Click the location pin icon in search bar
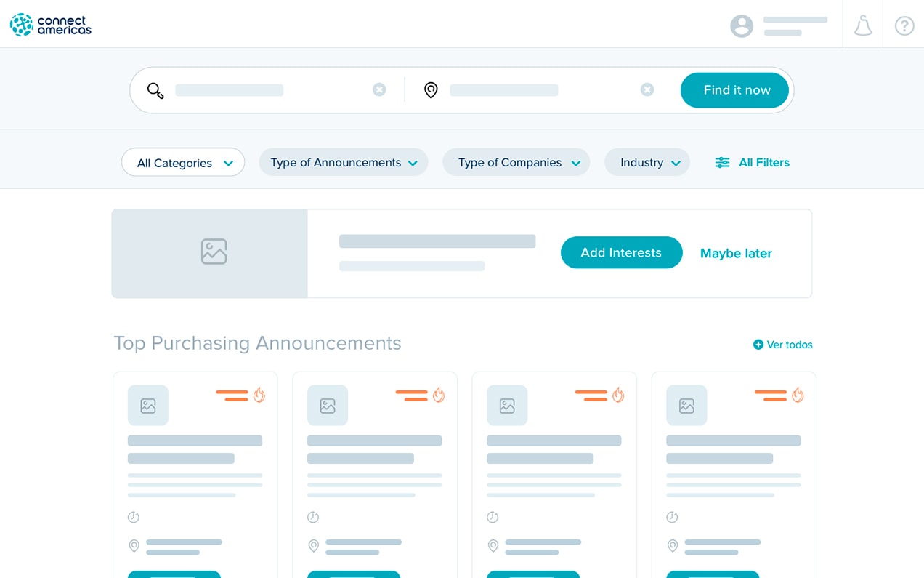The image size is (924, 578). pos(431,90)
